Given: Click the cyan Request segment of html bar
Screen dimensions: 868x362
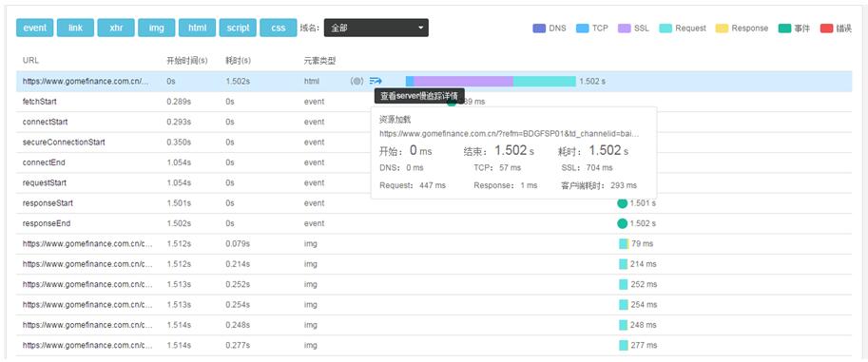Looking at the screenshot, I should (545, 81).
